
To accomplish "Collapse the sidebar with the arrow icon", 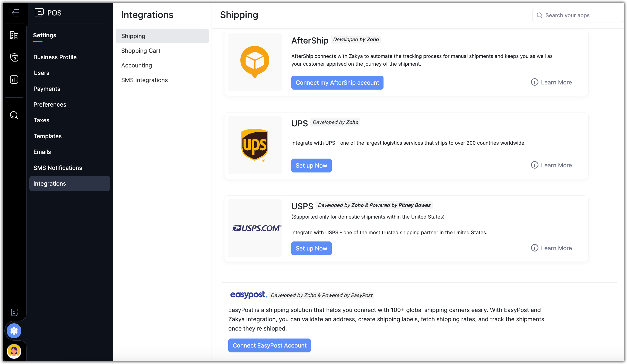I will [x=15, y=13].
